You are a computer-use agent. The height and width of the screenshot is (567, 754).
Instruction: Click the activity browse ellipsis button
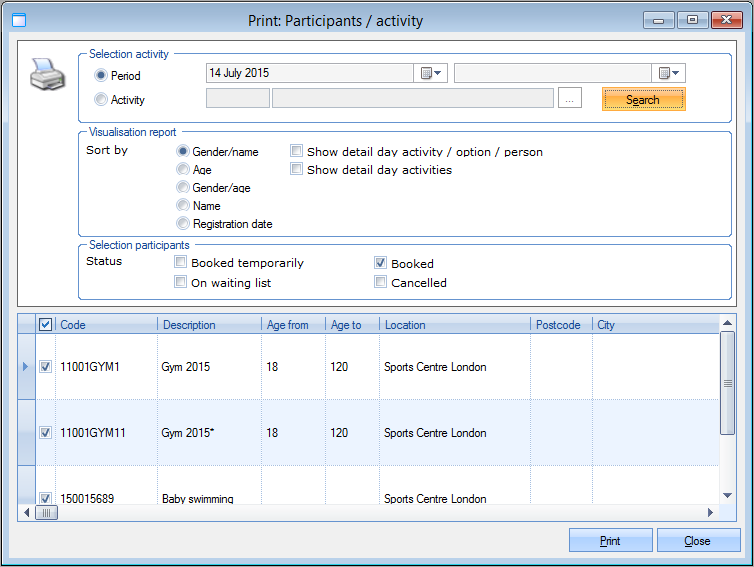click(569, 98)
